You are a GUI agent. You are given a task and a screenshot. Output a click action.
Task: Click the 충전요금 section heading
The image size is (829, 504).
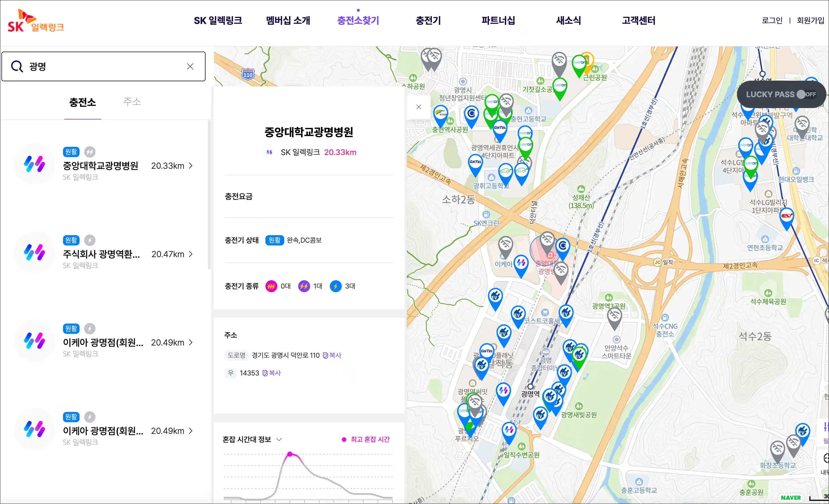[x=239, y=196]
